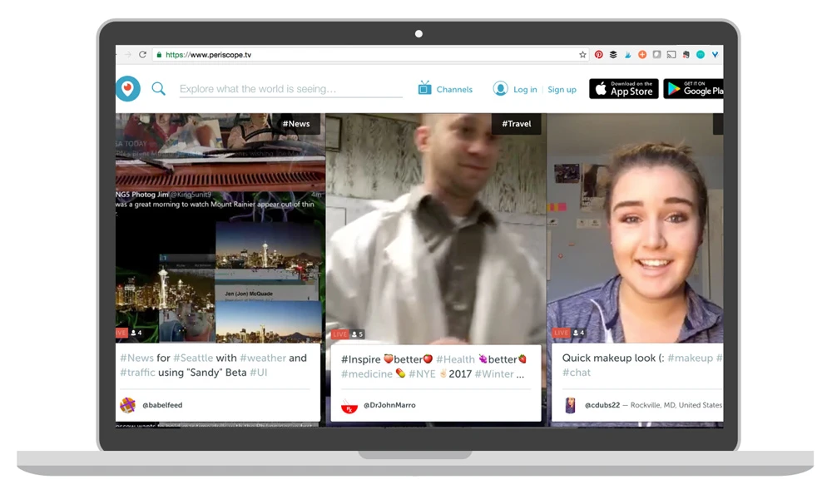
Task: Click the search magnifier icon
Action: click(x=159, y=89)
